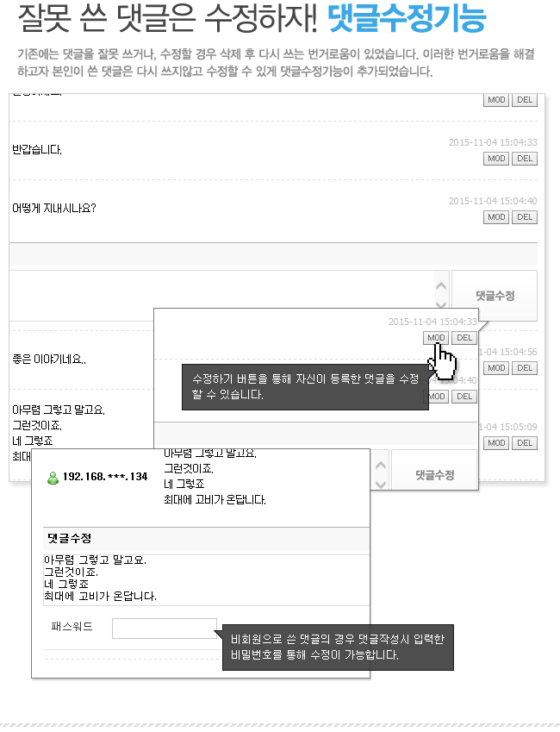This screenshot has height=732, width=560.
Task: Click the large 댓글수정 button beside the main textarea
Action: point(495,296)
